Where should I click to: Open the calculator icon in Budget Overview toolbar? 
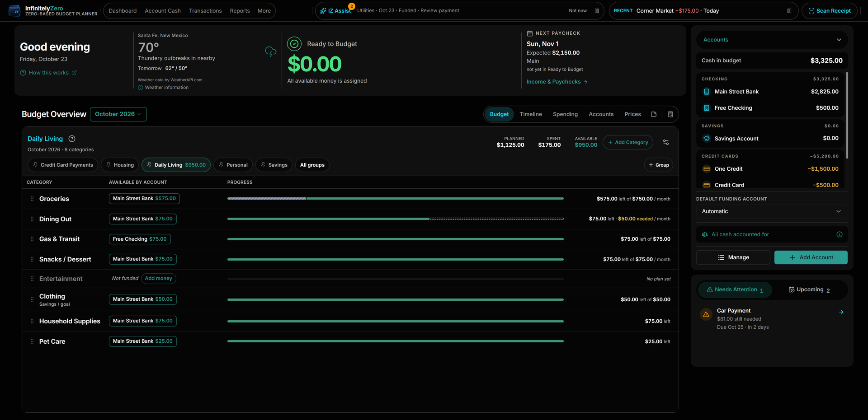[670, 114]
